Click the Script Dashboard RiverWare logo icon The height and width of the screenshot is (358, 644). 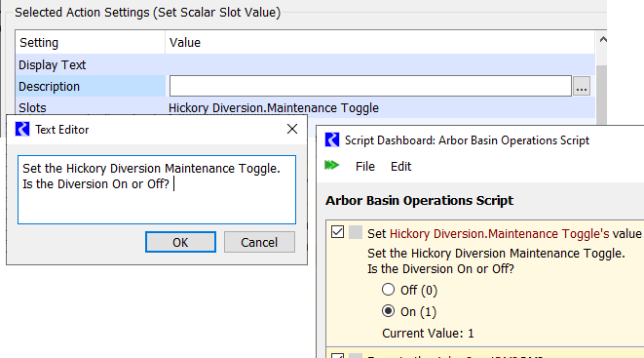point(332,139)
